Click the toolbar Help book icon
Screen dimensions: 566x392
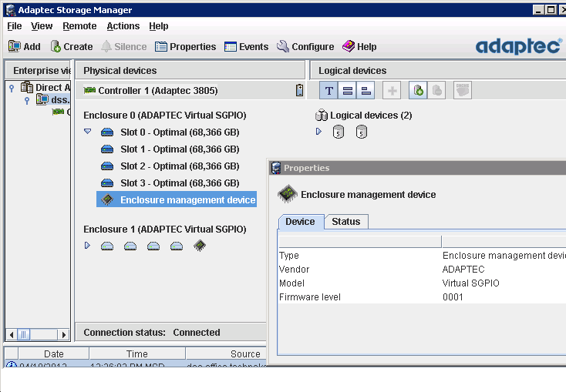pyautogui.click(x=349, y=46)
